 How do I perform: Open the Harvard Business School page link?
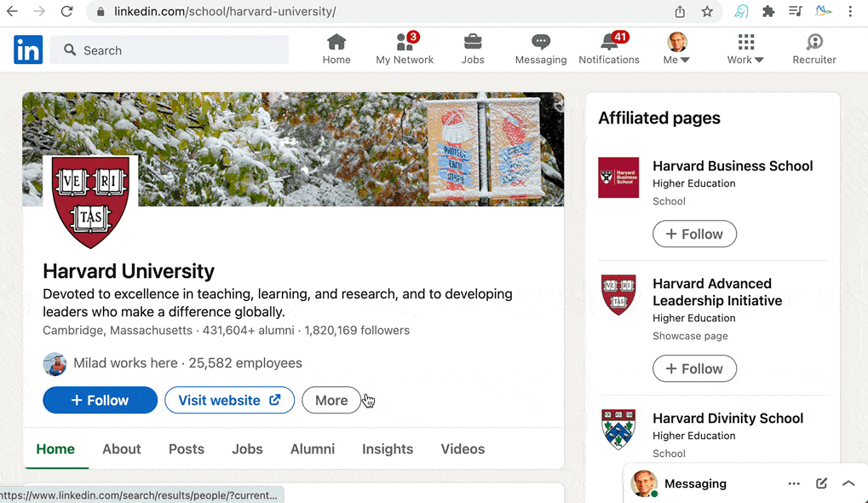(x=733, y=165)
